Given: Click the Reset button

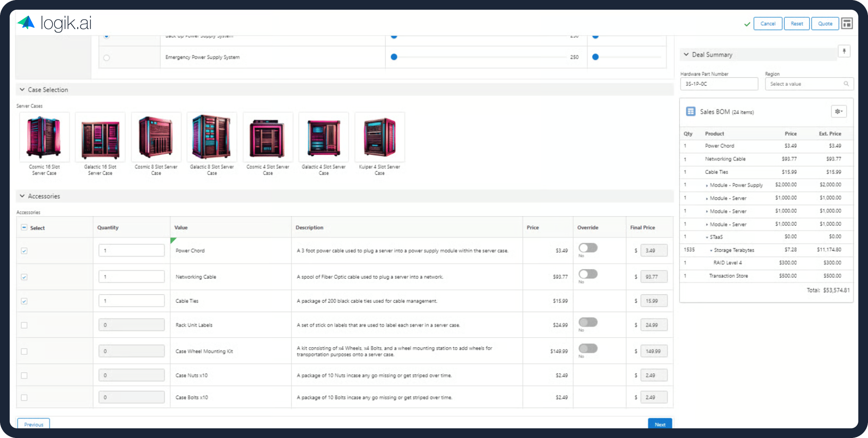Looking at the screenshot, I should [797, 23].
